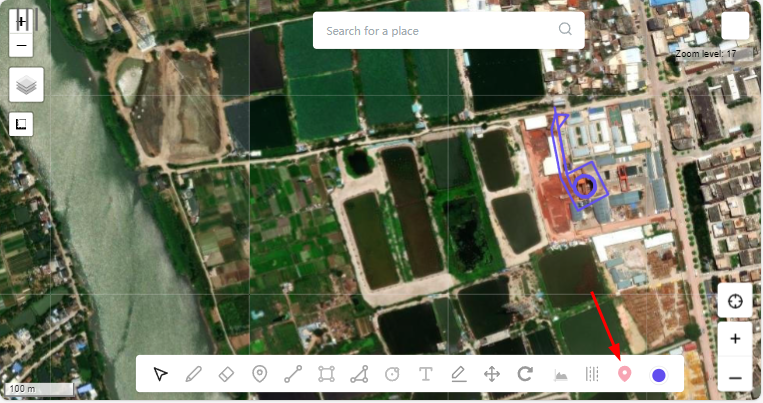The width and height of the screenshot is (763, 403).
Task: Pick the eraser tool
Action: tap(226, 374)
